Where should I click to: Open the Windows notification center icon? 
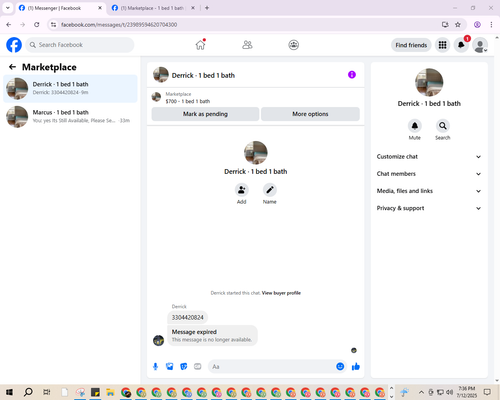click(x=487, y=392)
